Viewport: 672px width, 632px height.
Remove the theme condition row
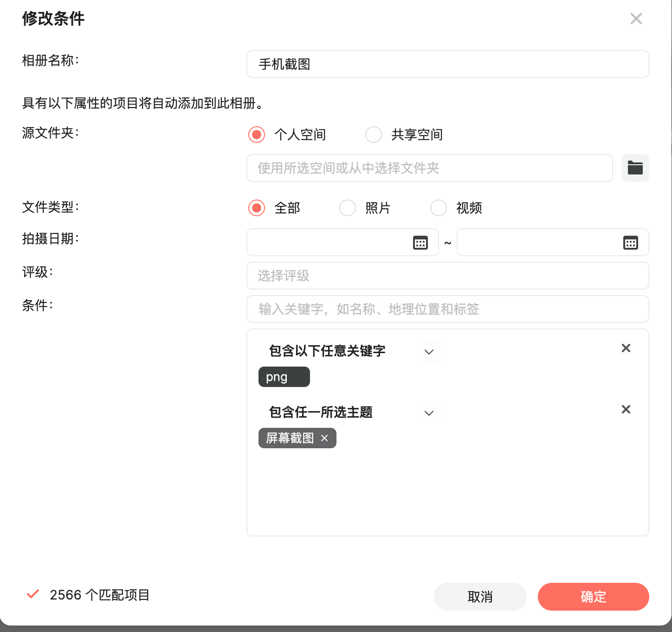626,409
